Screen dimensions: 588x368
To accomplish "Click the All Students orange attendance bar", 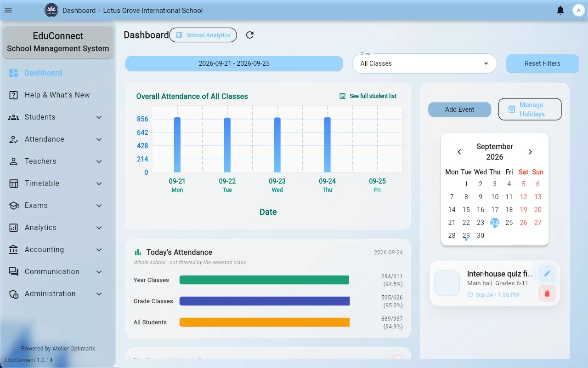I will [265, 322].
